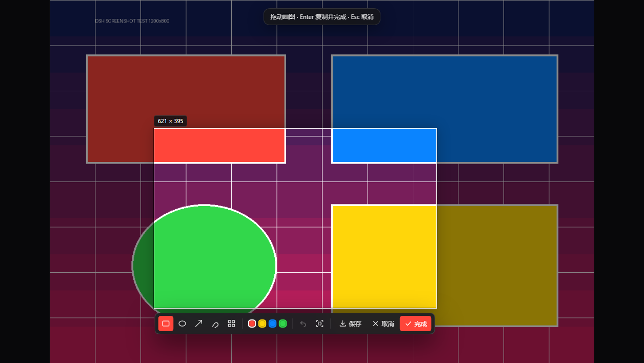
Task: Set annotation color to green
Action: point(283,324)
